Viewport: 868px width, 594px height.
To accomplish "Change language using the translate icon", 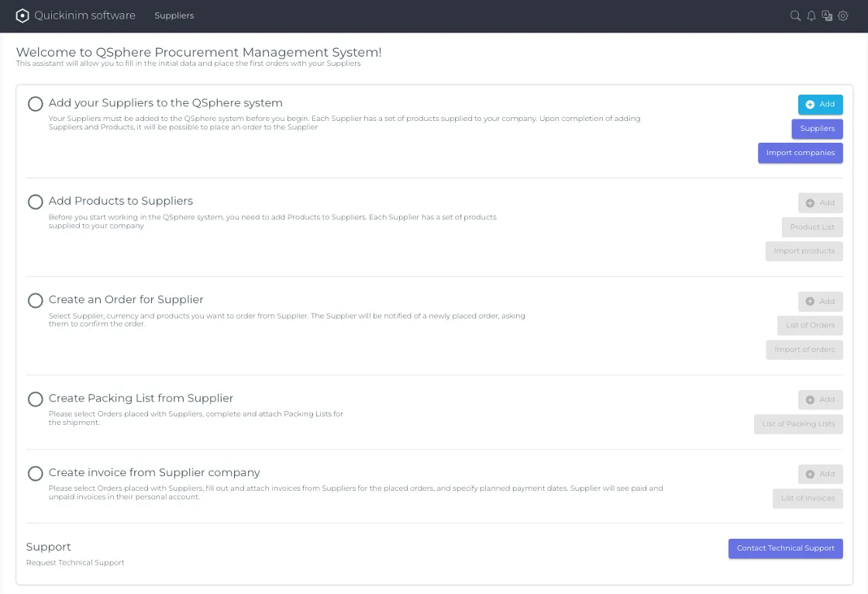I will [x=827, y=16].
